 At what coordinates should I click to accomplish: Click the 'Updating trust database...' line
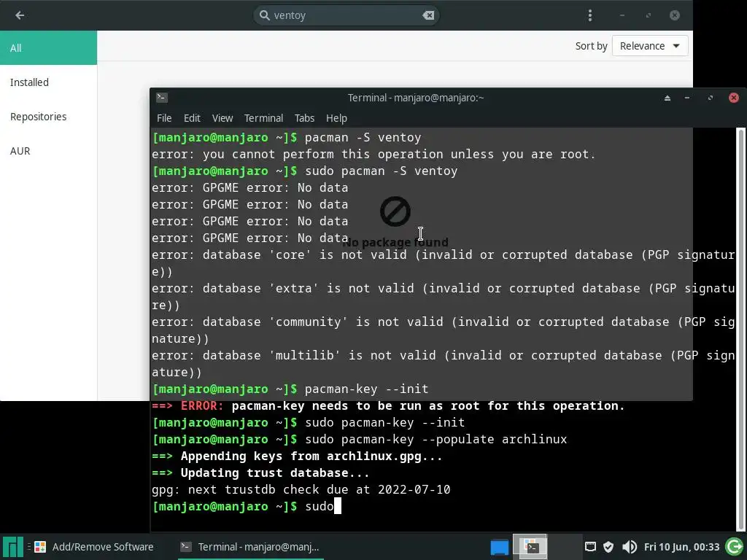260,472
